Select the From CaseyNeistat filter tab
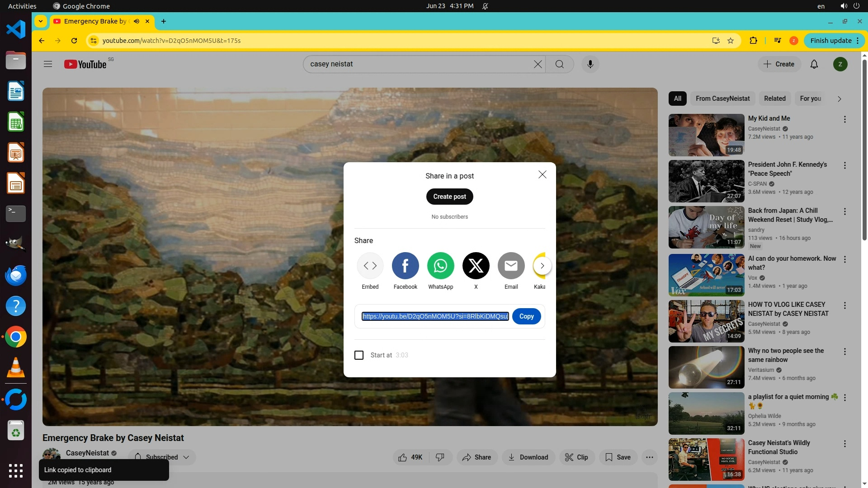 point(722,99)
